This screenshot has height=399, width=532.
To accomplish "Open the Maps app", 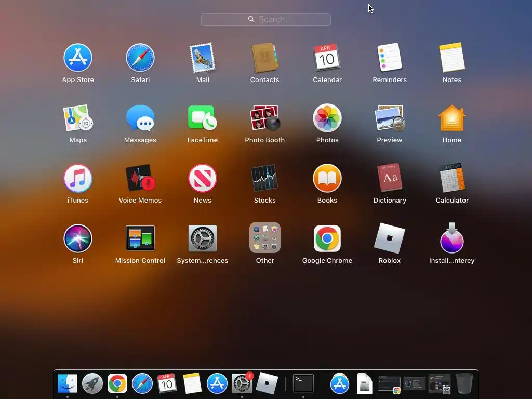I will pyautogui.click(x=78, y=118).
